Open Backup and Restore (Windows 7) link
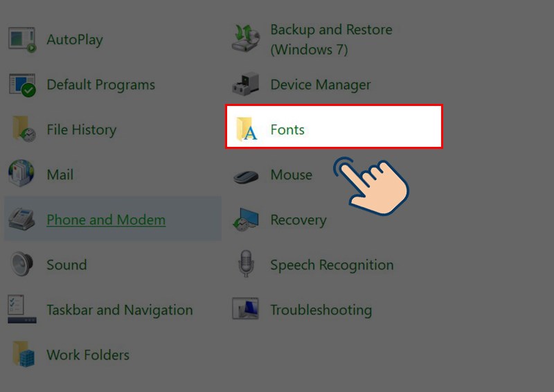 click(331, 39)
